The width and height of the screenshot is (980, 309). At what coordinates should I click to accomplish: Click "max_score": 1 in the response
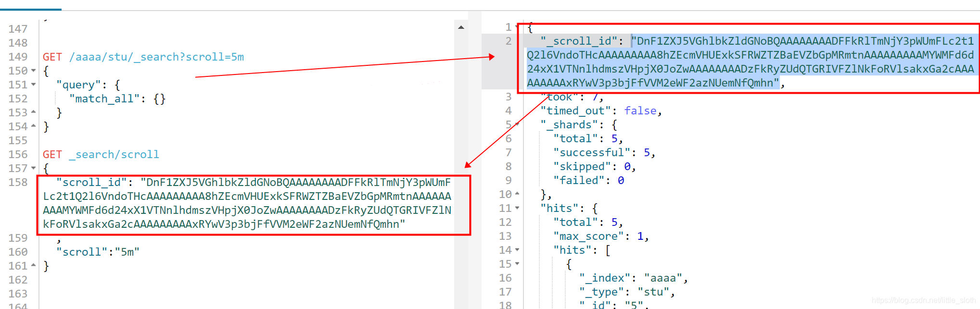(601, 236)
